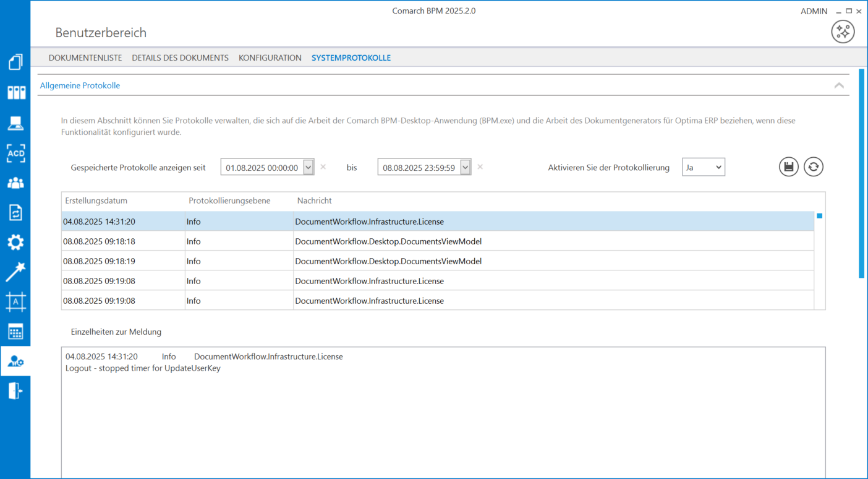
Task: Open the ACD sidebar icon
Action: click(15, 153)
